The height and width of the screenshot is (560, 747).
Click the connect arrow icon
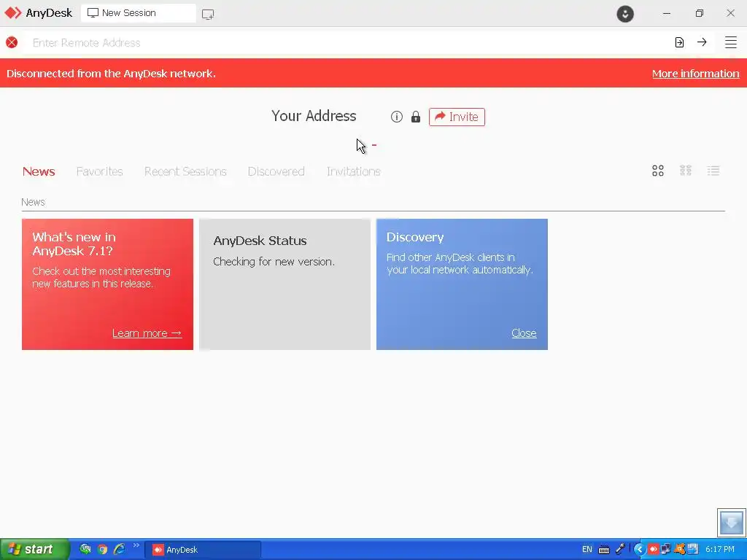(x=702, y=42)
